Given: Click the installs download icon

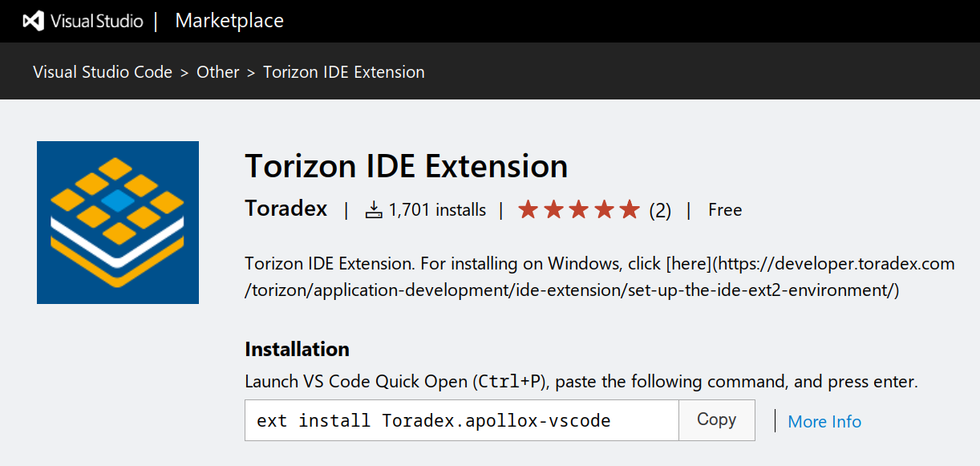Looking at the screenshot, I should [x=374, y=210].
